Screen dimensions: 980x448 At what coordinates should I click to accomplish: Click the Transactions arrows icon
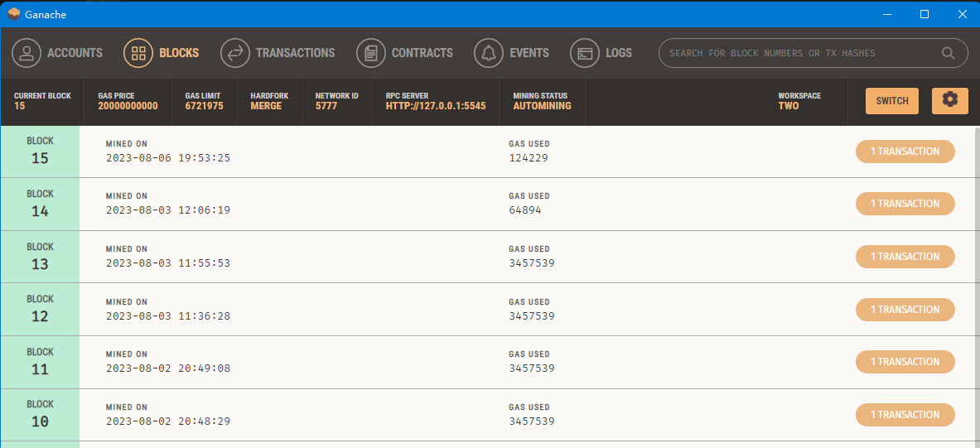click(235, 53)
